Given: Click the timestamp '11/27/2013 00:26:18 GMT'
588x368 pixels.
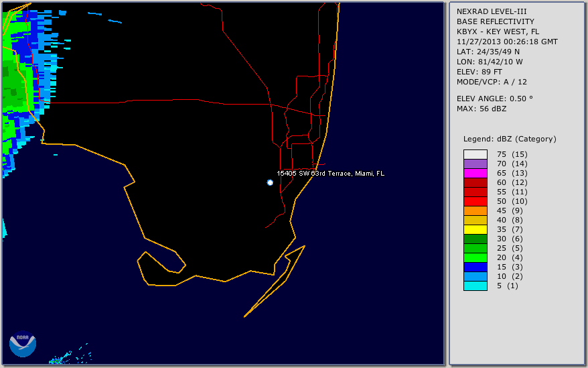Looking at the screenshot, I should click(x=507, y=42).
